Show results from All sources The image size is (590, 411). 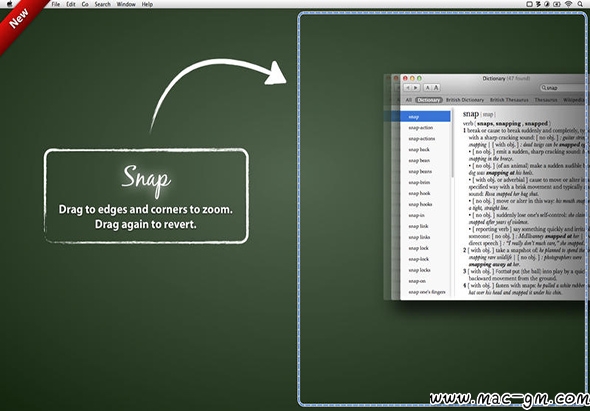(409, 100)
